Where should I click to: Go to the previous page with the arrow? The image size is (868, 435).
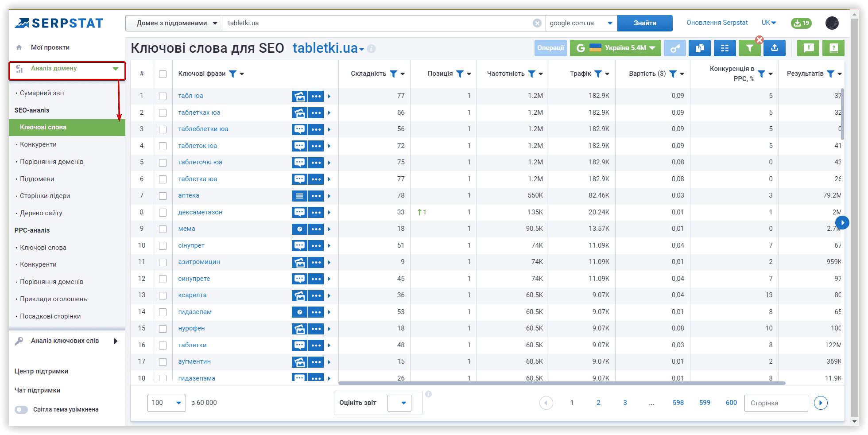(546, 403)
